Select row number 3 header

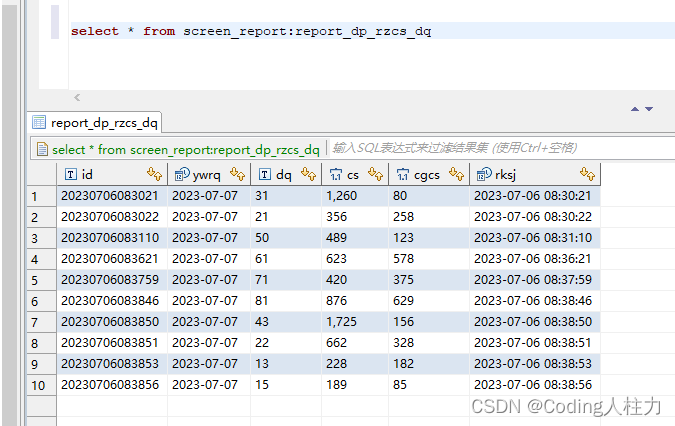tap(42, 238)
